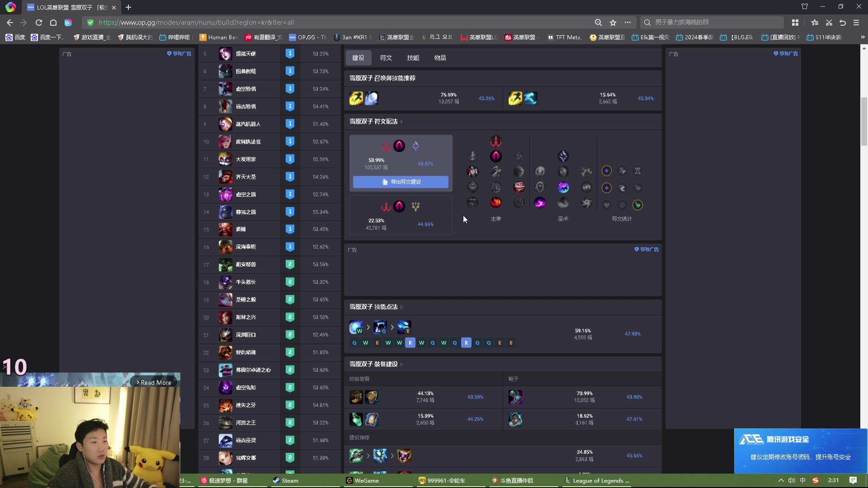The height and width of the screenshot is (488, 868).
Task: Open League of Legends taskbar item
Action: pyautogui.click(x=597, y=481)
